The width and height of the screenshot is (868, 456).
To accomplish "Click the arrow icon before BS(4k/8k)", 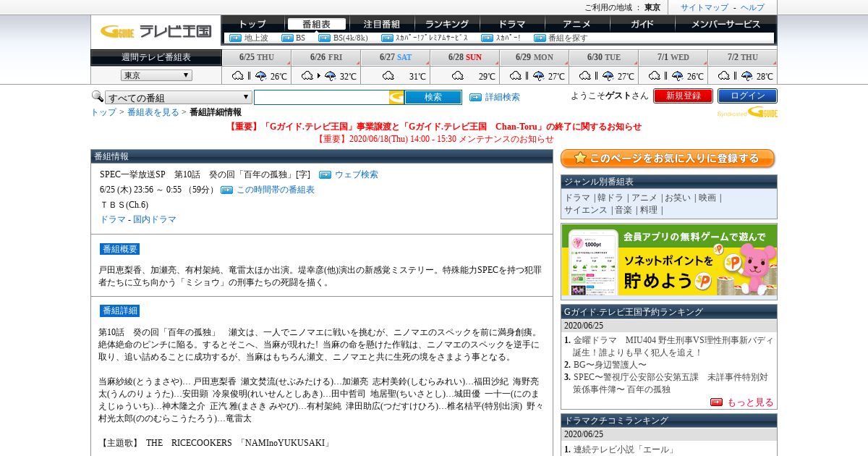I will (x=324, y=38).
